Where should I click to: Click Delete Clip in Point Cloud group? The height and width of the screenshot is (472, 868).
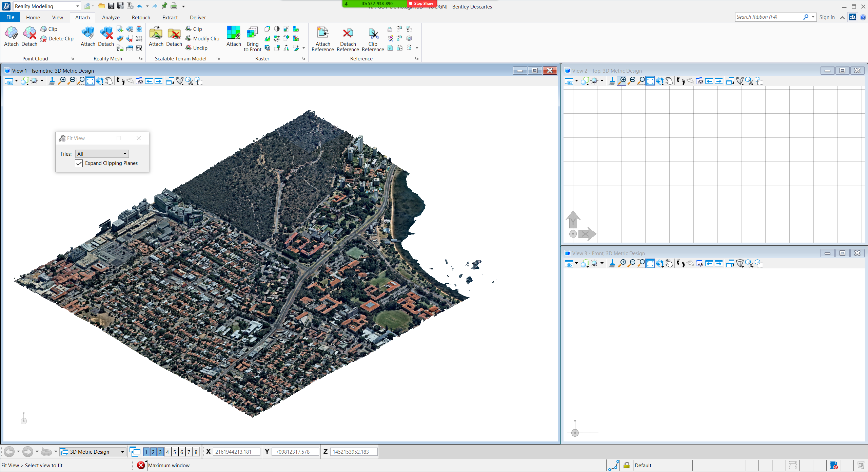(x=57, y=38)
